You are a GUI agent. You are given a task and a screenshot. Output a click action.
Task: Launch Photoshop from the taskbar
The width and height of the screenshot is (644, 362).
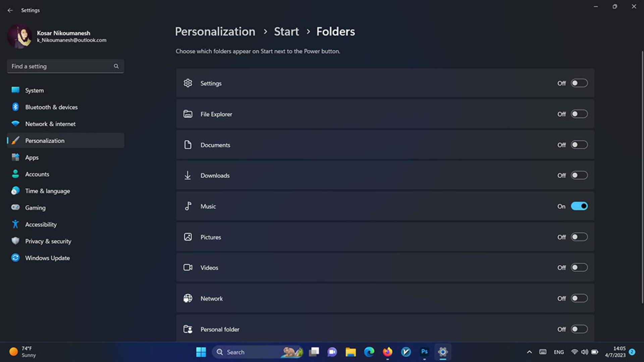click(424, 352)
